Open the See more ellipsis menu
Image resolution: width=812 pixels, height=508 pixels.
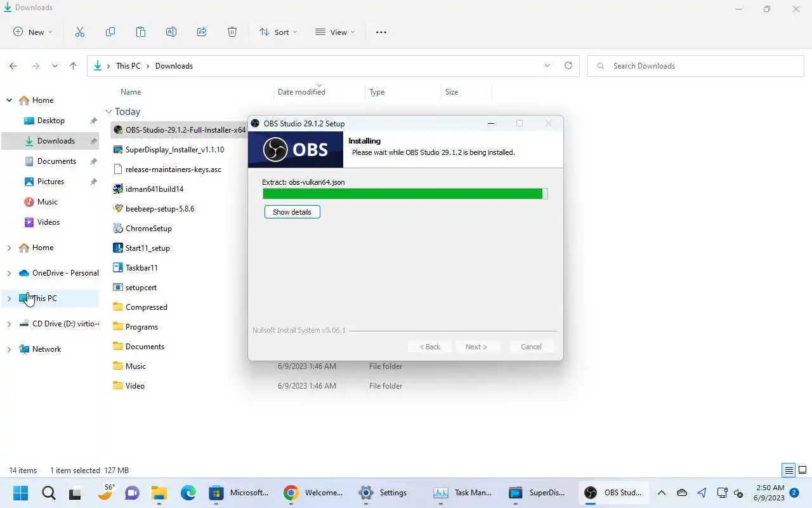tap(381, 32)
